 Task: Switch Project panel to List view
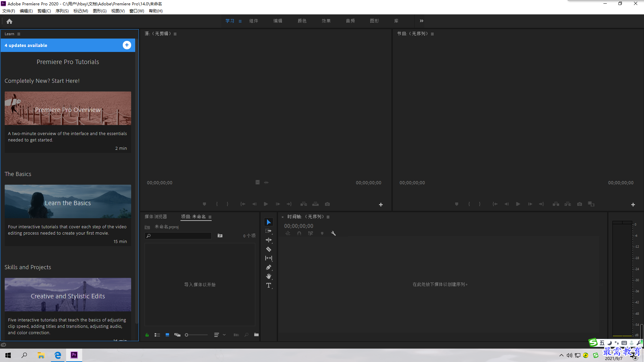click(x=157, y=335)
